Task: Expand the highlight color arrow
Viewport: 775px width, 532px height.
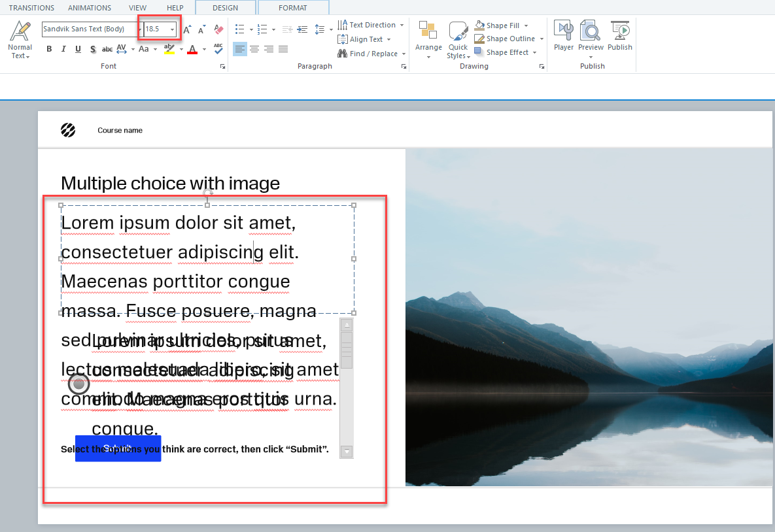Action: (x=181, y=49)
